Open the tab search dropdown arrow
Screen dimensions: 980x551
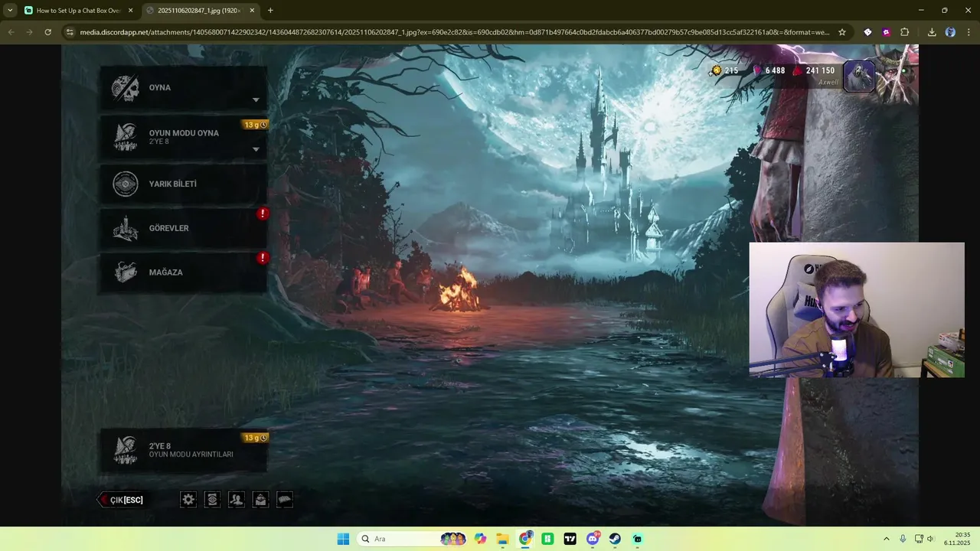[x=9, y=11]
